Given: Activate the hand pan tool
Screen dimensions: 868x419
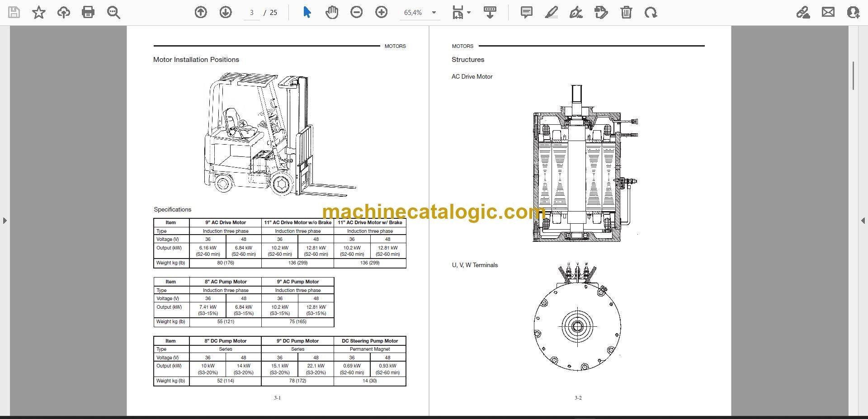Looking at the screenshot, I should point(332,12).
